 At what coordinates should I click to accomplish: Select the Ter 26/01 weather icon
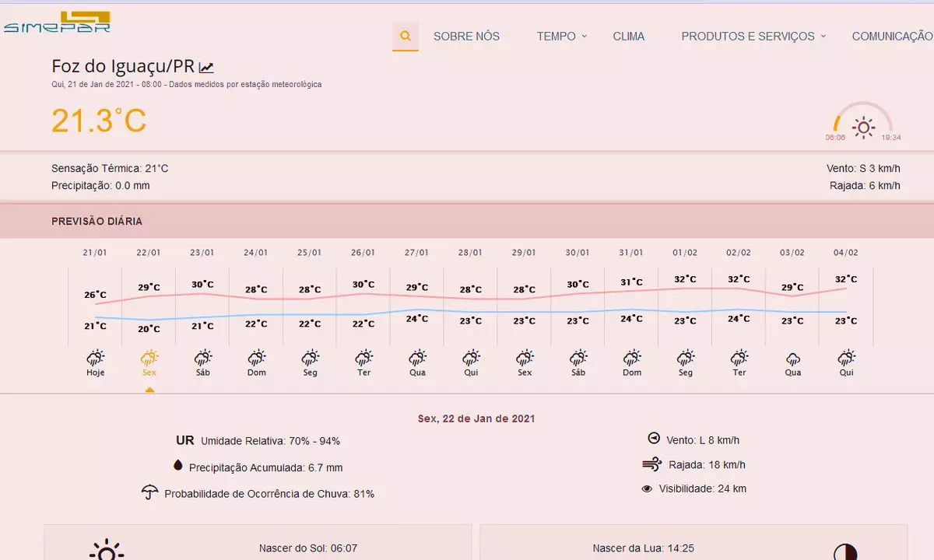(363, 358)
